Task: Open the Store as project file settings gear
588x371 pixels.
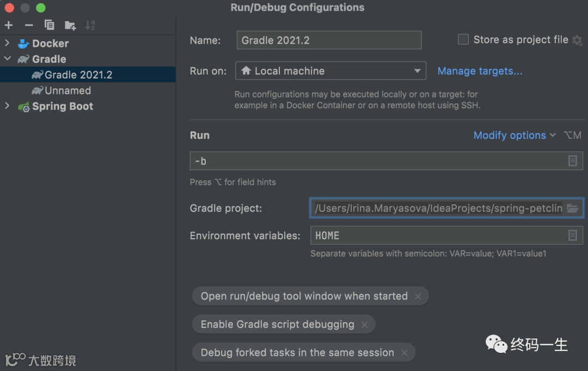Action: click(577, 40)
